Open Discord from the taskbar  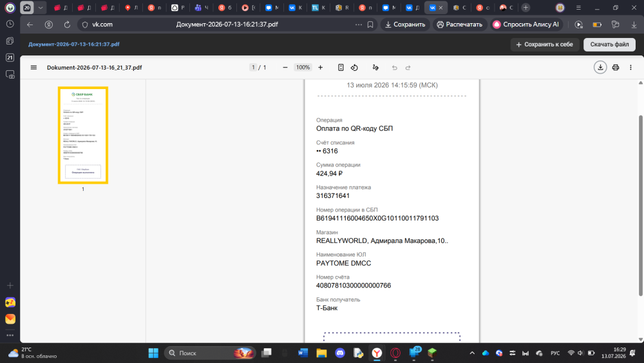pyautogui.click(x=340, y=353)
